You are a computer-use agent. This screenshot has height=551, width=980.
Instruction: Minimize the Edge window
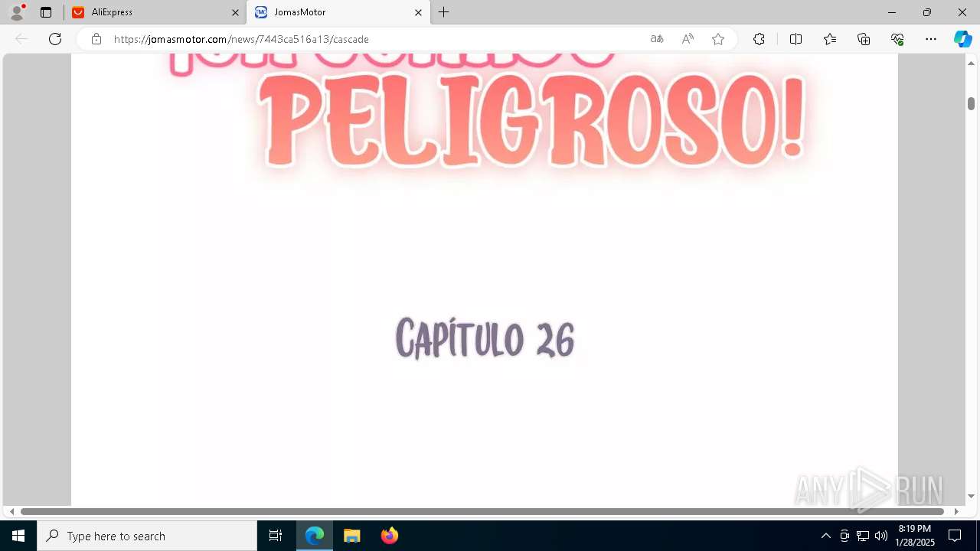892,12
